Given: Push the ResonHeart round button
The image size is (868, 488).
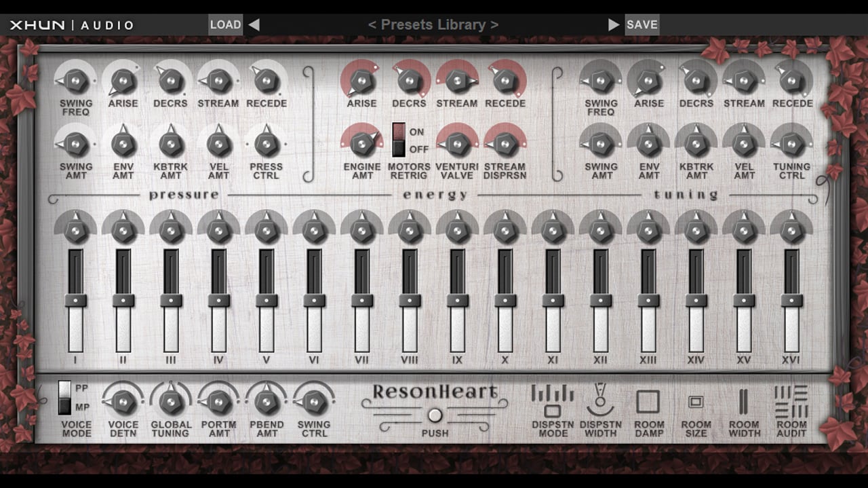Looking at the screenshot, I should pyautogui.click(x=435, y=415).
